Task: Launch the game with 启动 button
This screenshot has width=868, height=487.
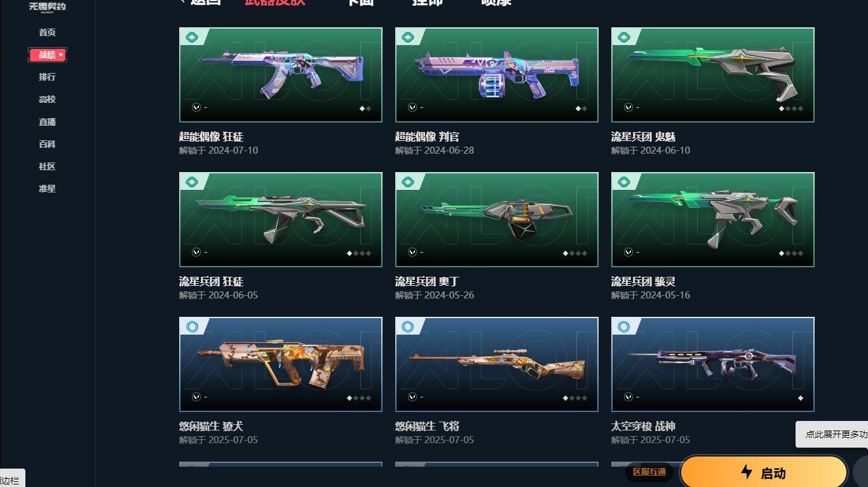Action: click(764, 472)
